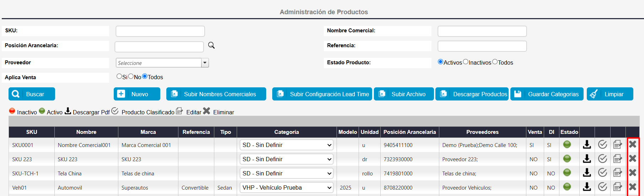Viewport: 644px width, 196px height.
Task: Open Categoría dropdown for SKU0001
Action: click(286, 145)
